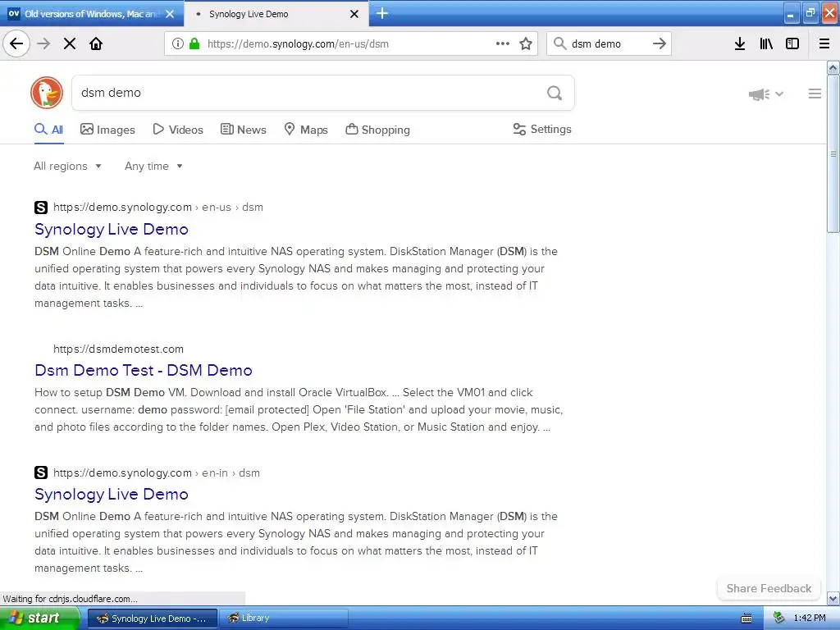Switch to Videos results tab

[x=178, y=130]
